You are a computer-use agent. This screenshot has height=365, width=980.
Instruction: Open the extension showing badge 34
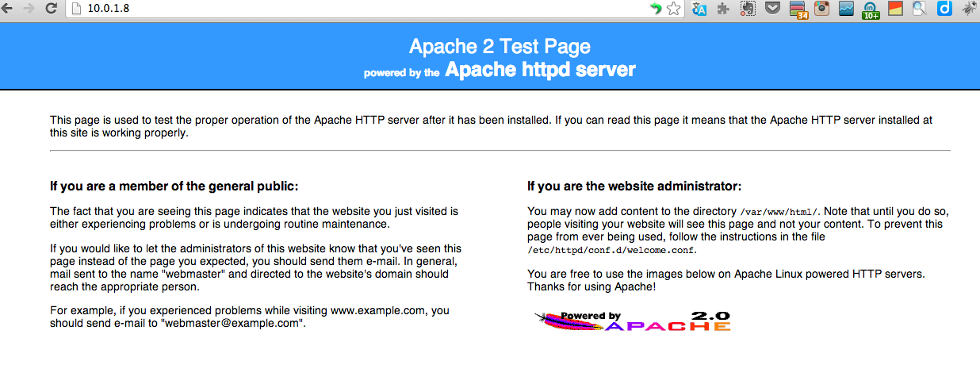click(x=798, y=10)
